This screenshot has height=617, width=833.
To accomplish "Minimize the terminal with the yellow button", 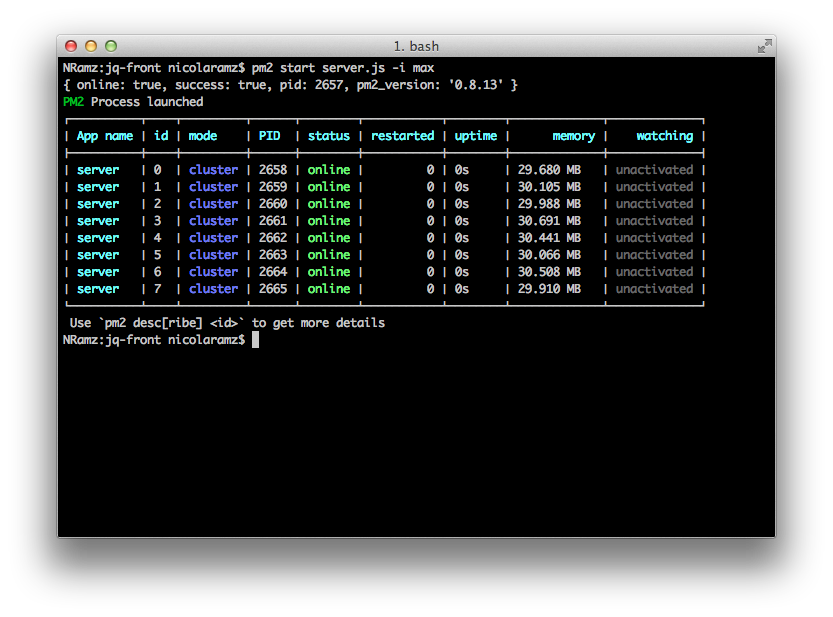I will 91,46.
